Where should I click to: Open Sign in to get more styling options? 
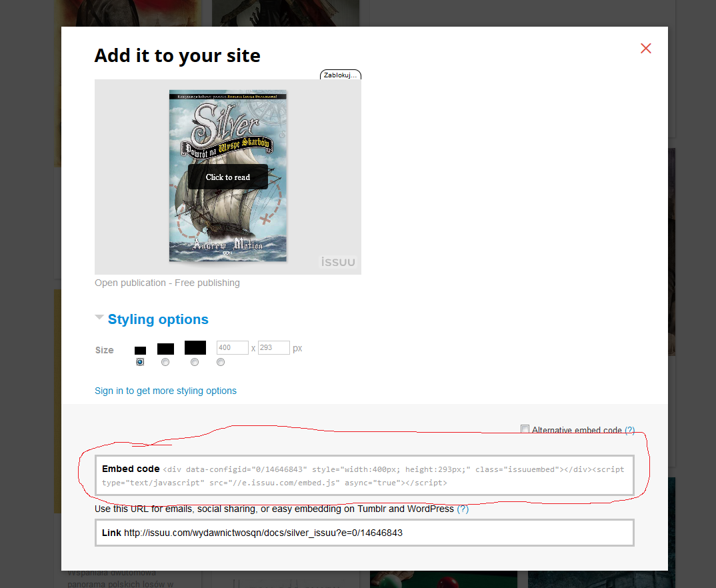tap(165, 391)
